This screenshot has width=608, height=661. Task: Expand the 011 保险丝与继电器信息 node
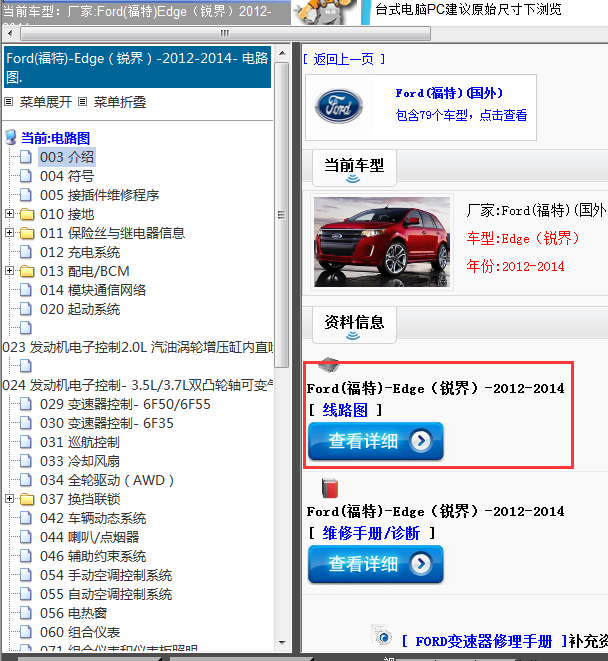click(9, 233)
